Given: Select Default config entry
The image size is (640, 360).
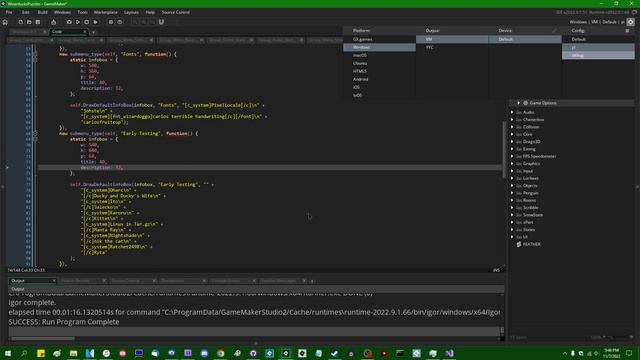Looking at the screenshot, I should [598, 39].
